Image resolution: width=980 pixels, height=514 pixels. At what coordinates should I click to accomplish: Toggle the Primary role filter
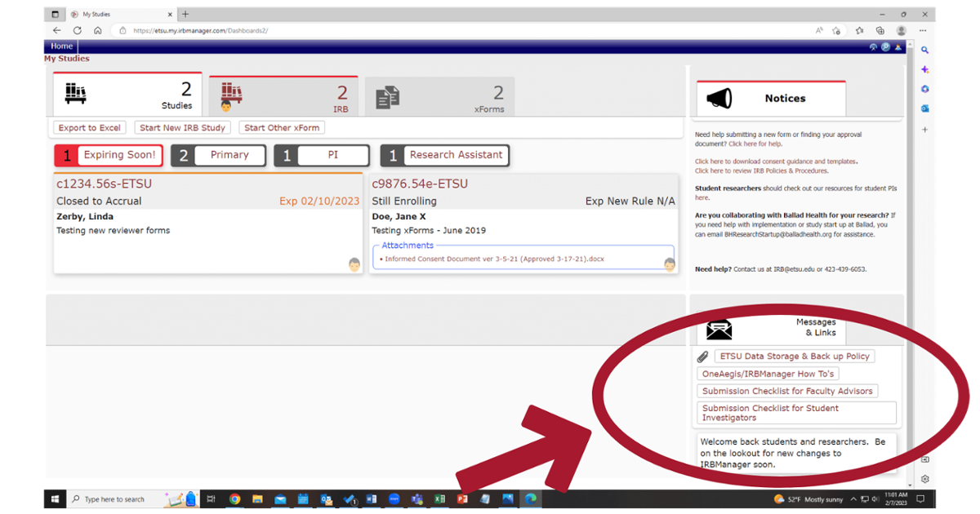click(218, 155)
